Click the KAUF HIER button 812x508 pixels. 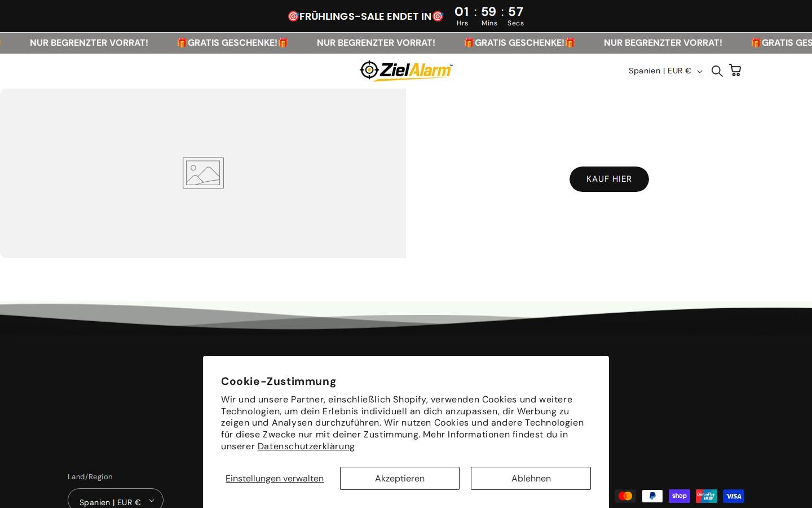[x=609, y=179]
